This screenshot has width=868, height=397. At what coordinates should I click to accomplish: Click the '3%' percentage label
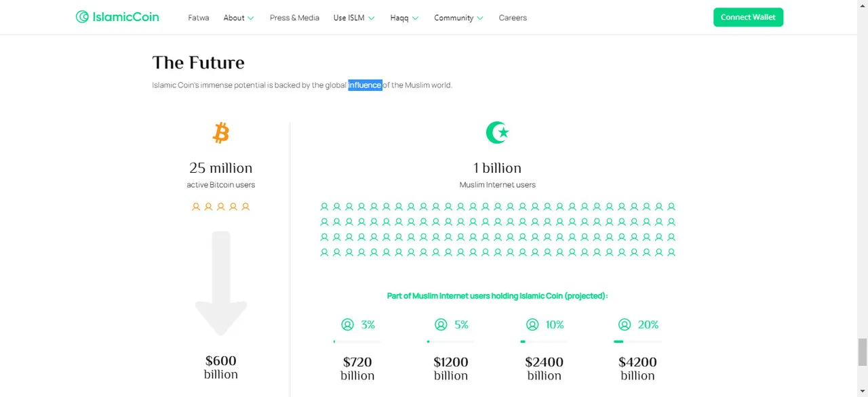pyautogui.click(x=368, y=325)
